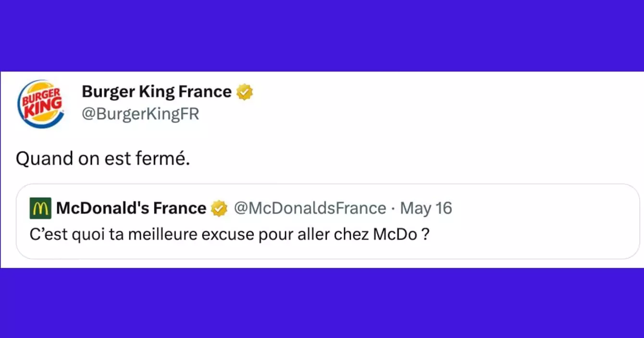The width and height of the screenshot is (644, 338).
Task: Click the question mark ending the quoted tweet
Action: tap(426, 236)
